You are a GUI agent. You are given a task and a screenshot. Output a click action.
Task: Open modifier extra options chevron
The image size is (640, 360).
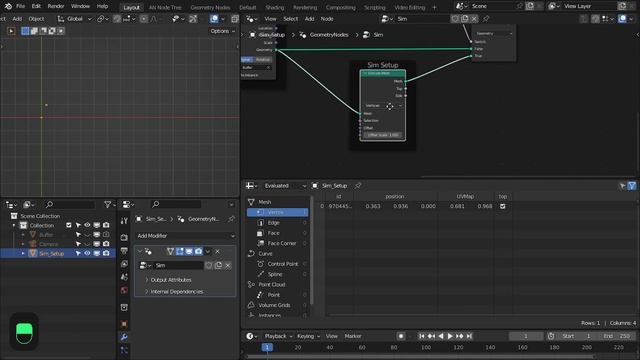(x=208, y=251)
